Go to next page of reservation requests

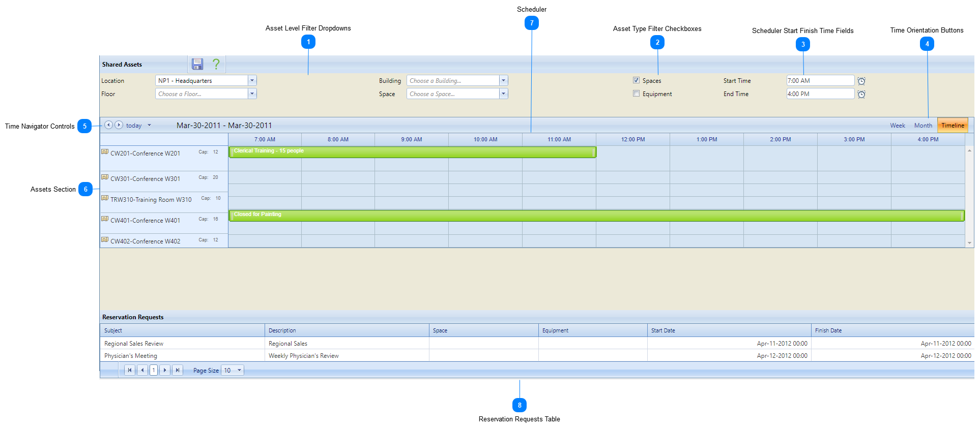pos(165,370)
